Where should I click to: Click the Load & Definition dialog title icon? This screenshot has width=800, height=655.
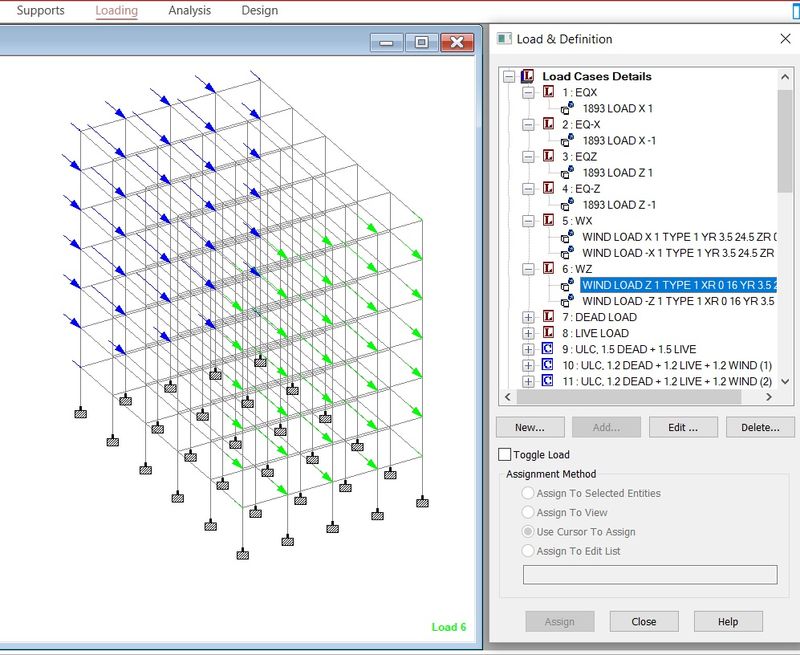point(504,39)
